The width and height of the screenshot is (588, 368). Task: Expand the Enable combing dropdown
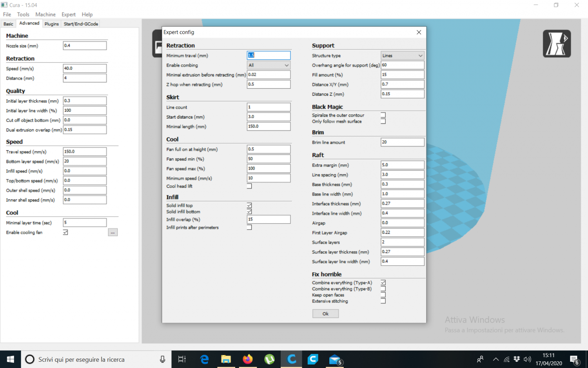(269, 65)
